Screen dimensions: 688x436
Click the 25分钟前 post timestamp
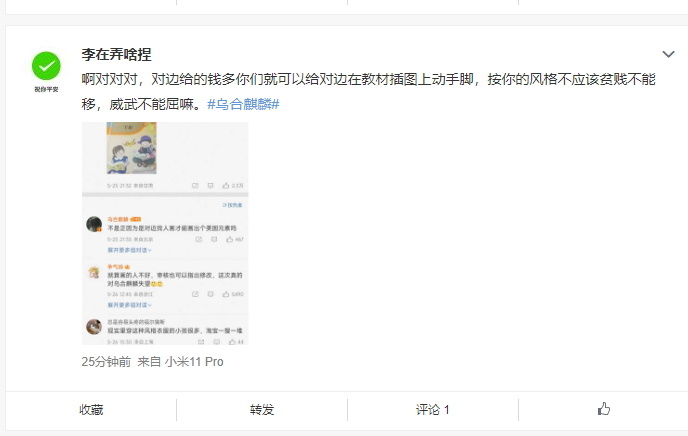click(106, 362)
